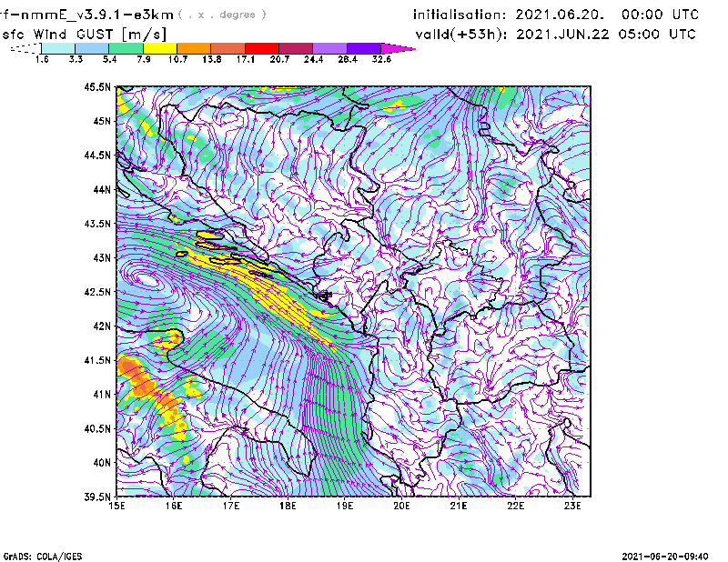728x562 pixels.
Task: Click the 'GrADS: COLA/IGES' credit text
Action: pos(43,557)
